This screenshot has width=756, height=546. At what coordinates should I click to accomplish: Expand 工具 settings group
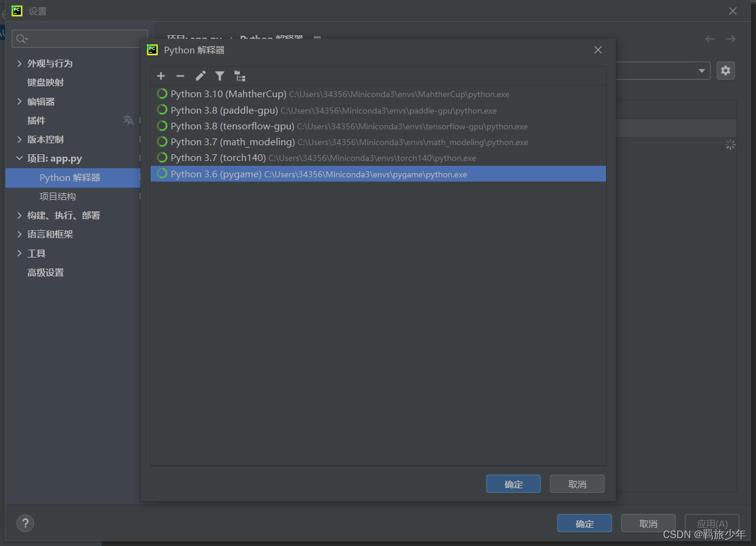20,253
